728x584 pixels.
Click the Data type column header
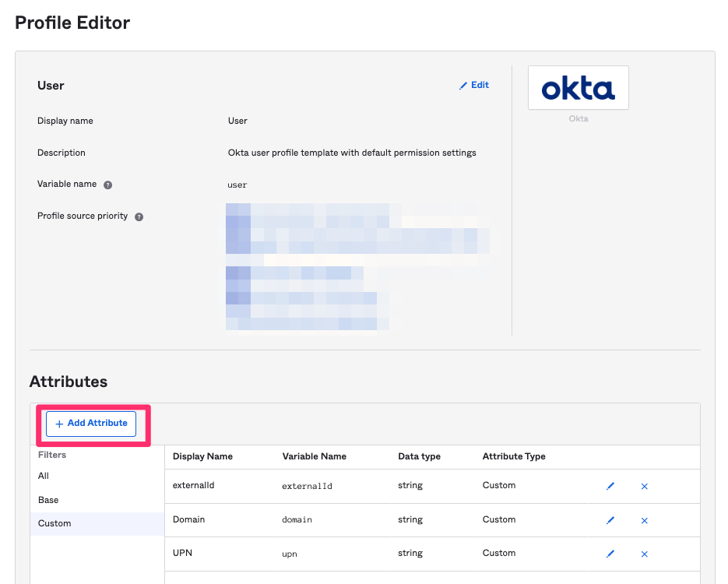[x=417, y=456]
